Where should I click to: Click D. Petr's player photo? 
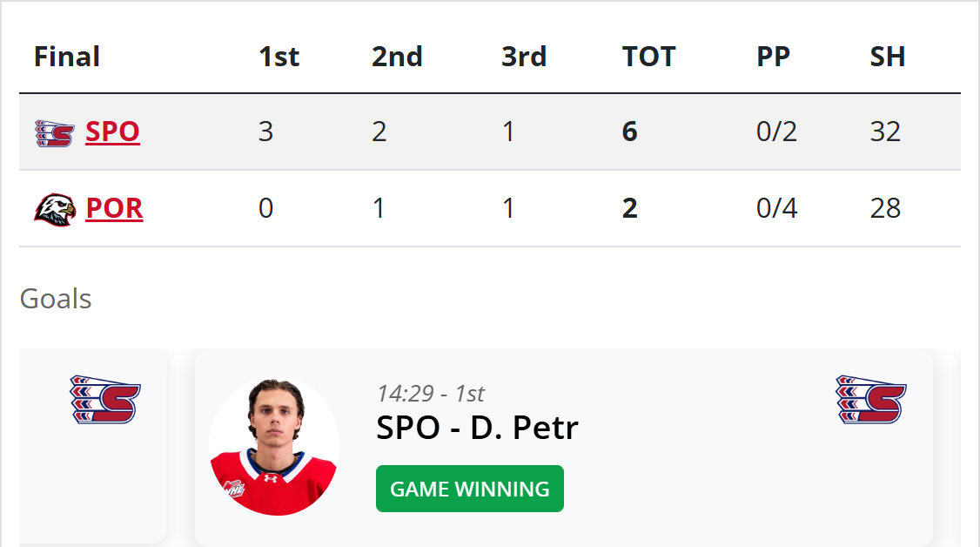pyautogui.click(x=274, y=446)
